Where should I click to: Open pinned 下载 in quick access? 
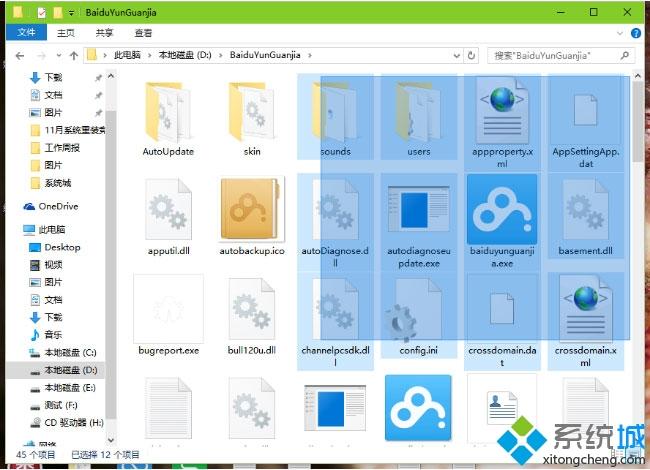(x=53, y=78)
